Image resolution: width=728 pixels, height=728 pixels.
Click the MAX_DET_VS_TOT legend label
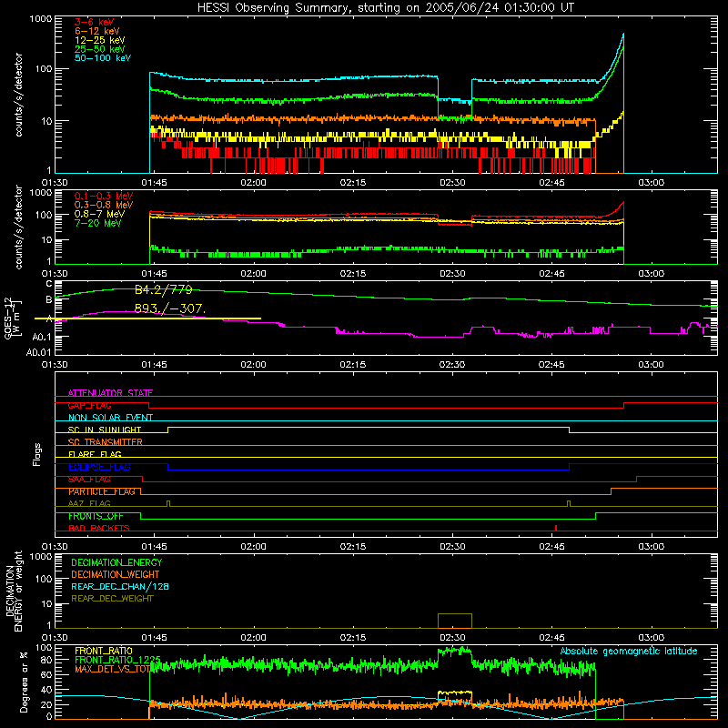coord(113,669)
